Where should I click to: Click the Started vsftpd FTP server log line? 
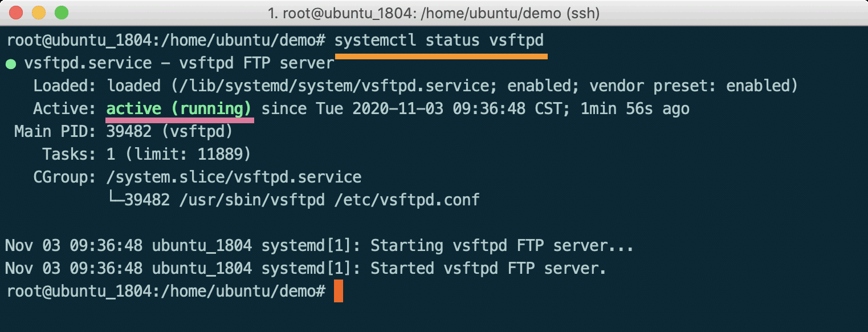305,269
